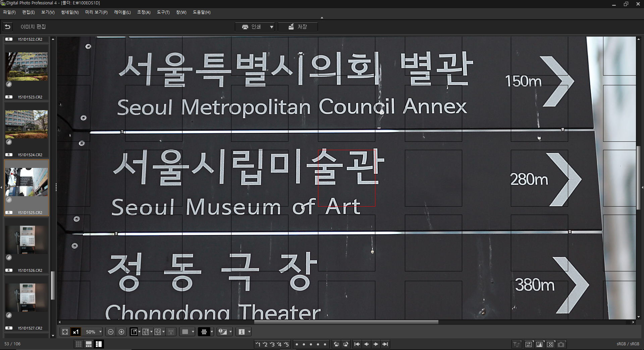Switch to horizontal thumbnail layout
Screen dimensions: 644x350
coord(89,344)
